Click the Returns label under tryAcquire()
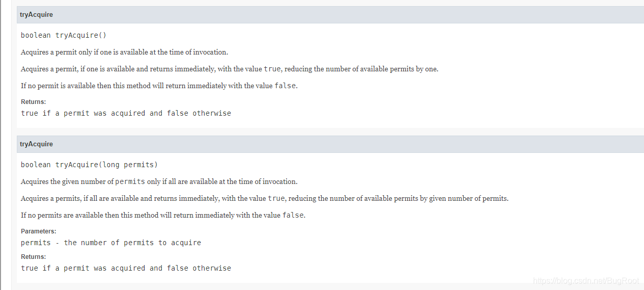Image resolution: width=644 pixels, height=290 pixels. [x=33, y=102]
